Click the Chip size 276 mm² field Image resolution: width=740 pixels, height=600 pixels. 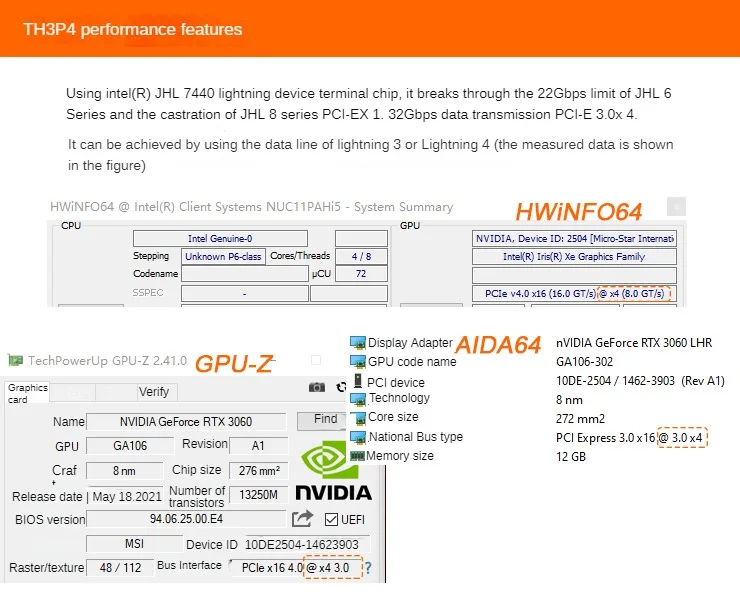point(259,471)
